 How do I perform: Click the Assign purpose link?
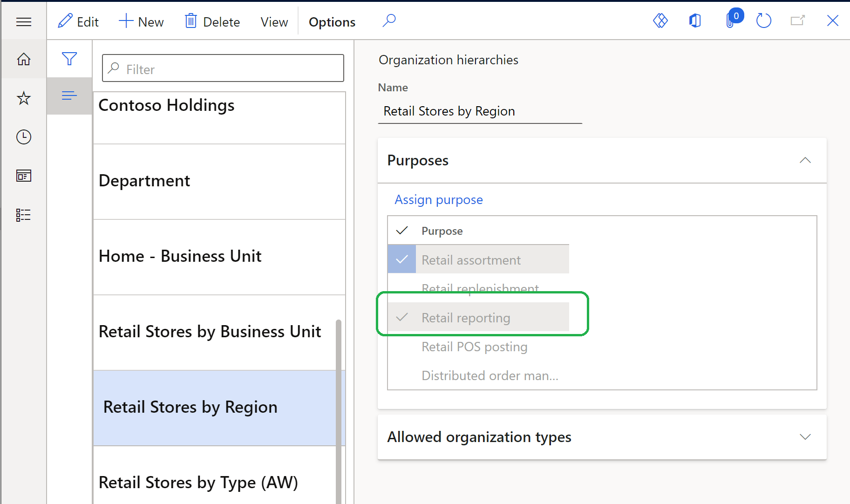click(x=438, y=199)
